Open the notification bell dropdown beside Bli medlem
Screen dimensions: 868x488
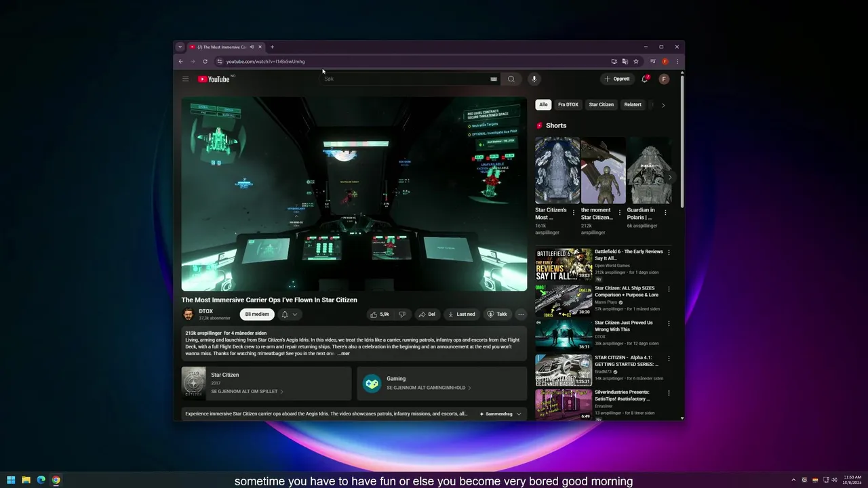tap(290, 314)
